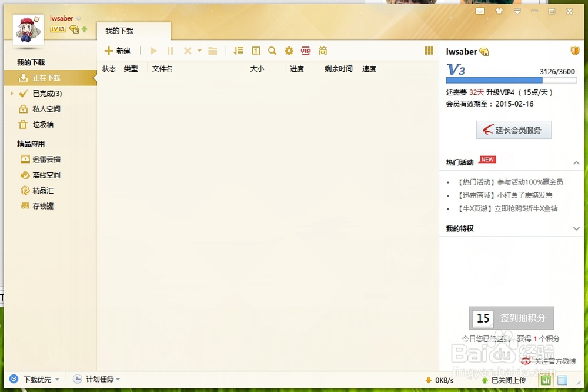Screen dimensions: 588x392
Task: Click the user avatar picture
Action: click(x=28, y=29)
